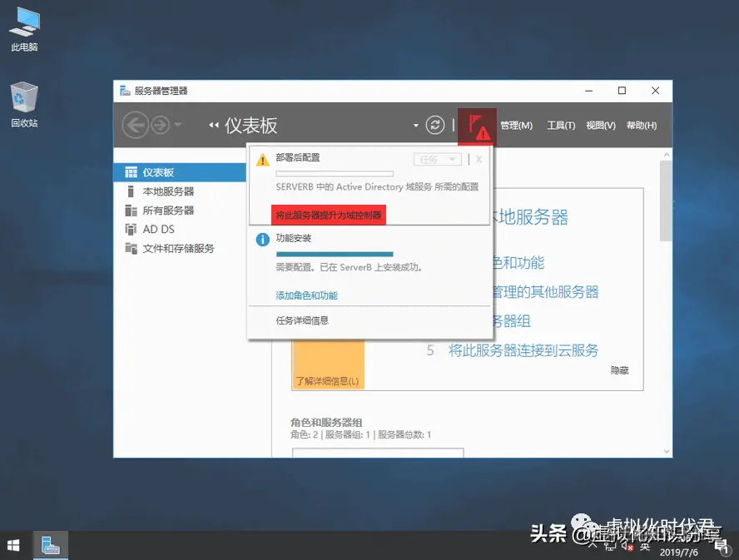Hide the welcome tile via 隐藏

[x=619, y=370]
